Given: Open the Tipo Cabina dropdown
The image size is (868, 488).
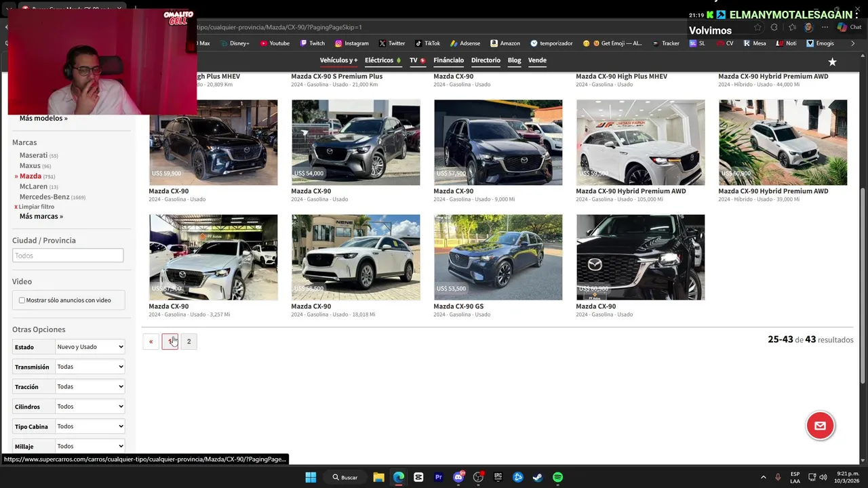Looking at the screenshot, I should pyautogui.click(x=90, y=426).
